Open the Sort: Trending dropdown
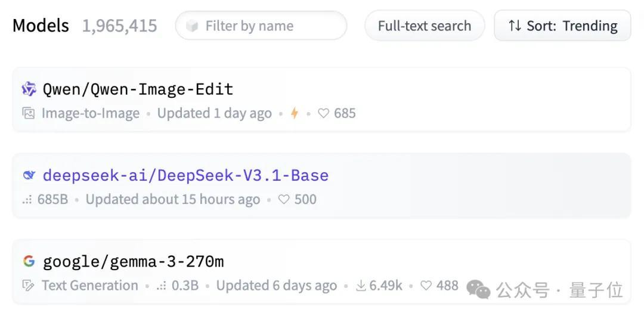Screen dimensions: 644x316 pos(562,26)
